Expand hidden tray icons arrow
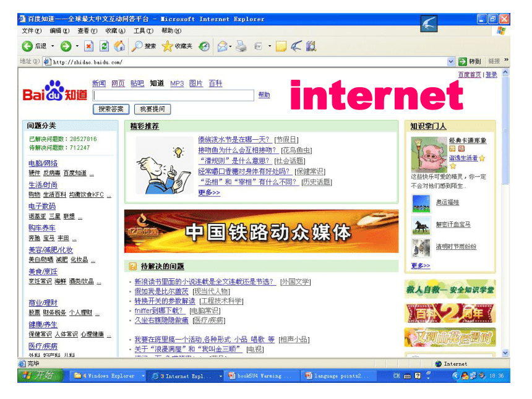Viewport: 532px width, 399px height. 455,375
